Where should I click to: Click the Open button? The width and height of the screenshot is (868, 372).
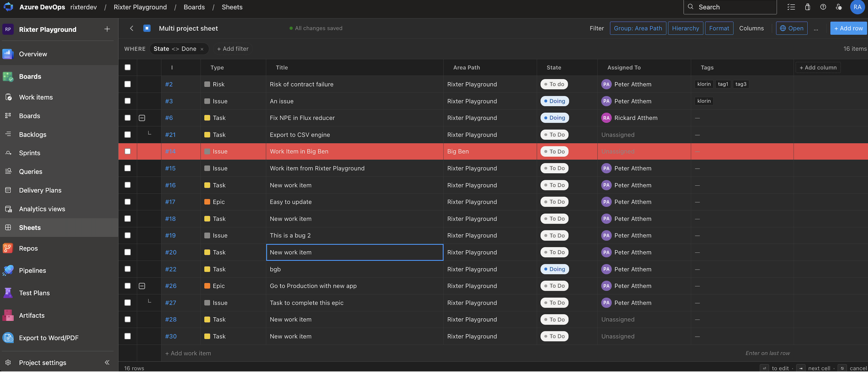point(791,28)
